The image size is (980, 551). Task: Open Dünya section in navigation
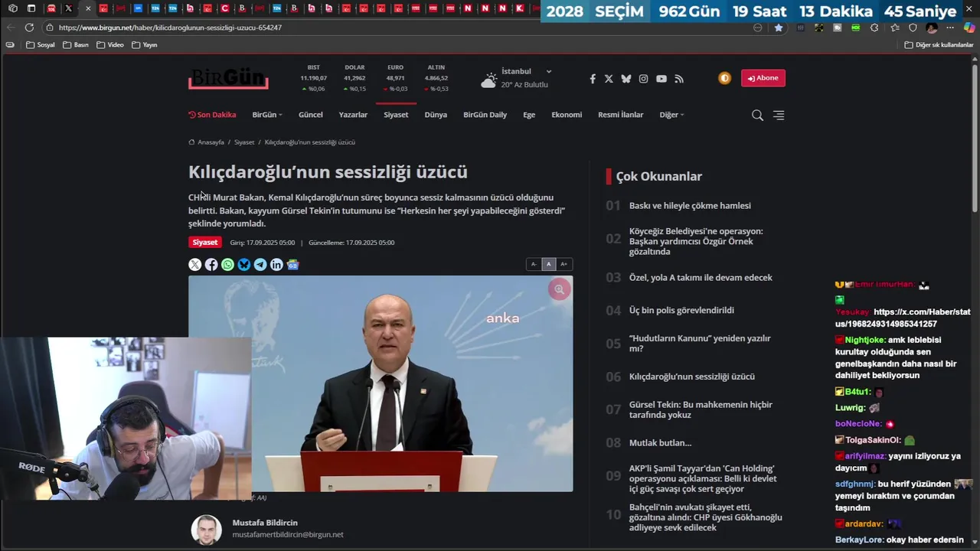[x=436, y=115]
